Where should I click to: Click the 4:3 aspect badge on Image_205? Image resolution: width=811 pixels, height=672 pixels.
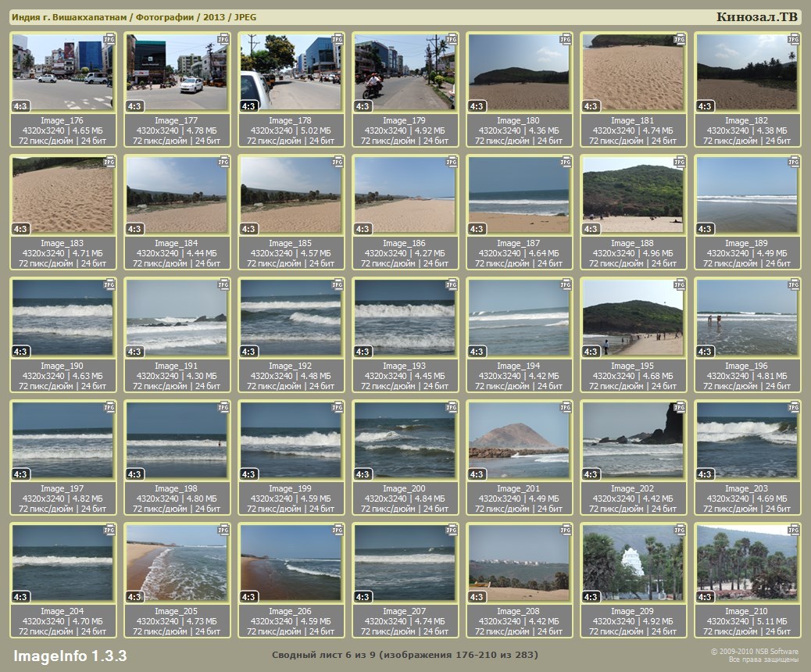[x=134, y=597]
